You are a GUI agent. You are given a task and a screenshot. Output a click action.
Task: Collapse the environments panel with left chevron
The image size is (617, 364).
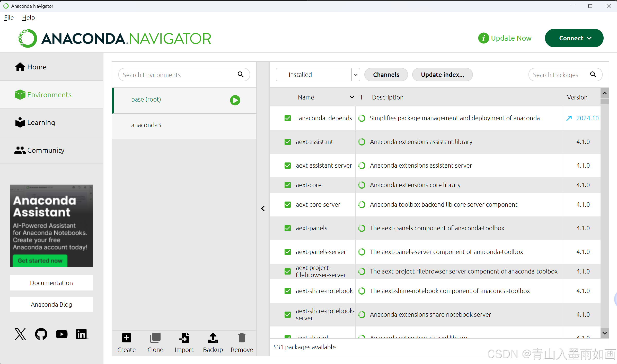pyautogui.click(x=263, y=208)
